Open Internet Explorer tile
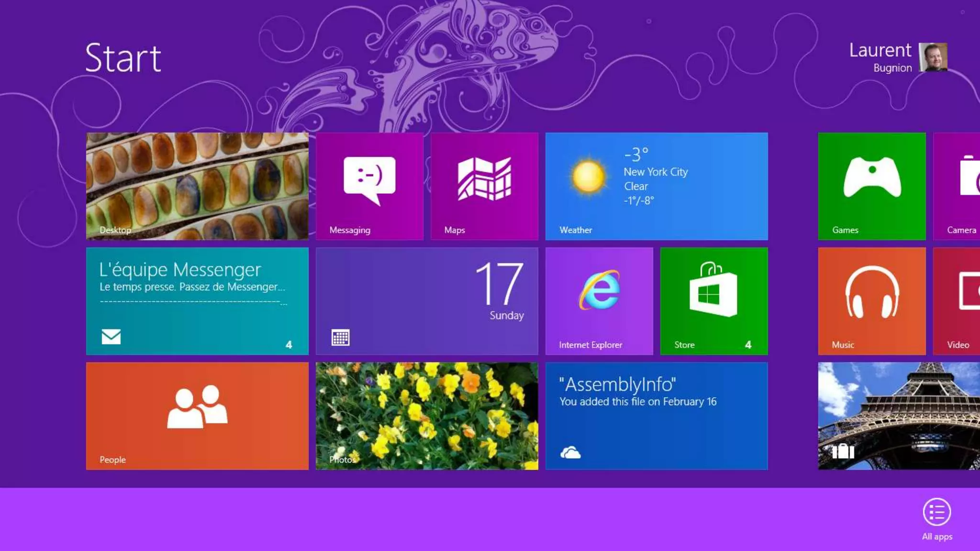Screen dimensions: 980x551 pos(599,301)
